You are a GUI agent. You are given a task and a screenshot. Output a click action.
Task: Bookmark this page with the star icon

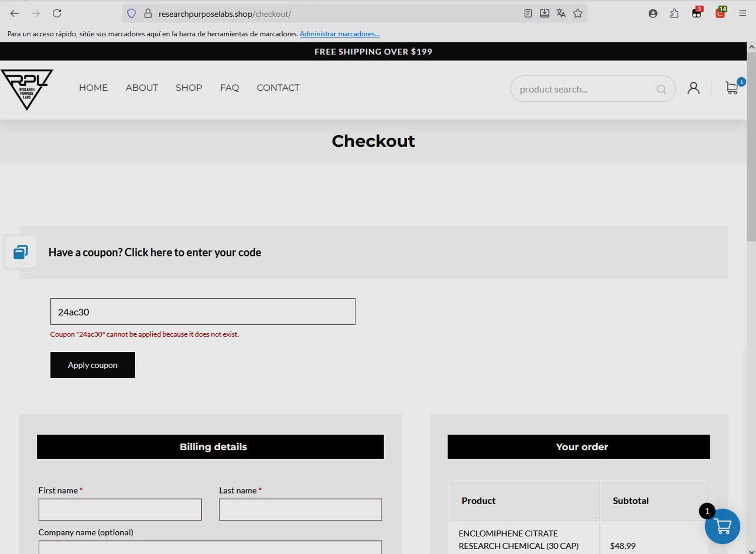pos(578,14)
